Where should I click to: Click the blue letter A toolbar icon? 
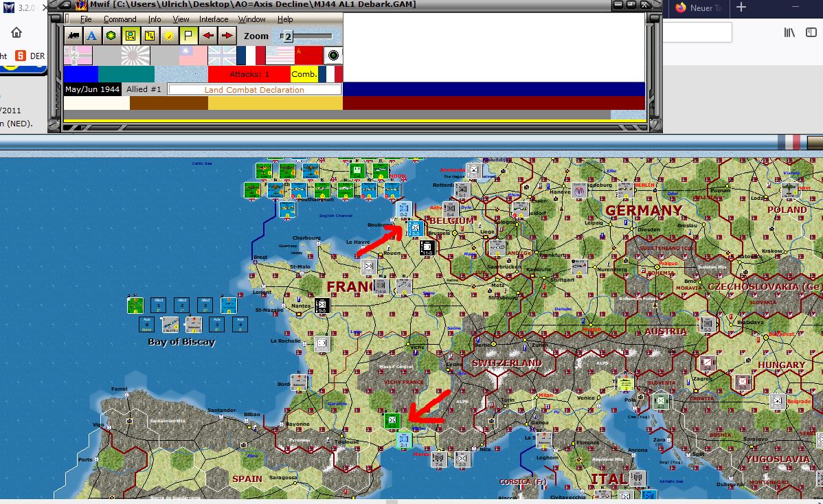coord(92,36)
